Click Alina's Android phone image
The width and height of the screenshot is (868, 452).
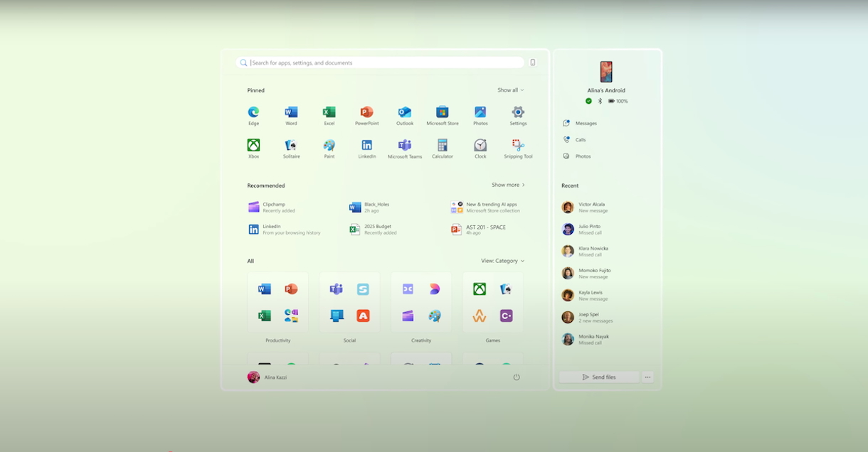pyautogui.click(x=606, y=72)
